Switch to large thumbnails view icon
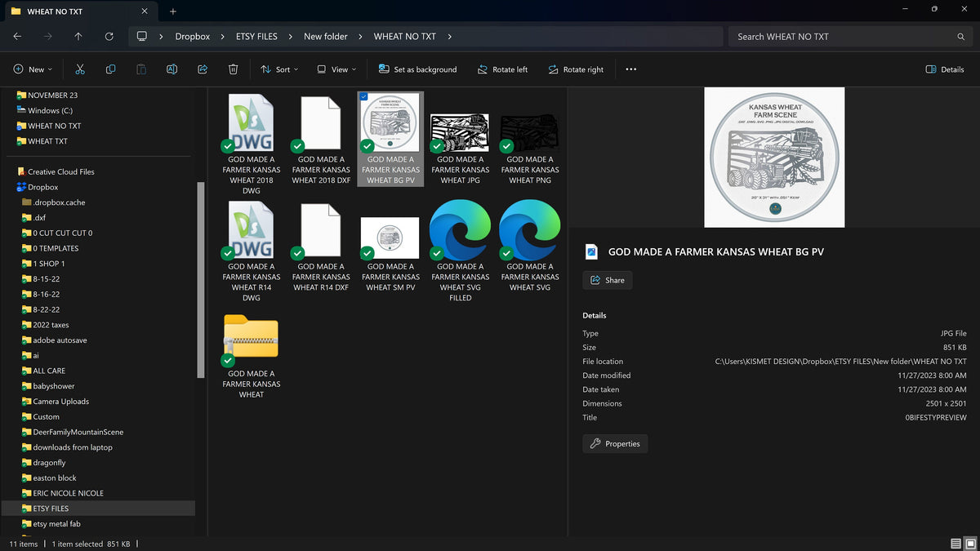Viewport: 980px width, 551px height. coord(971,544)
